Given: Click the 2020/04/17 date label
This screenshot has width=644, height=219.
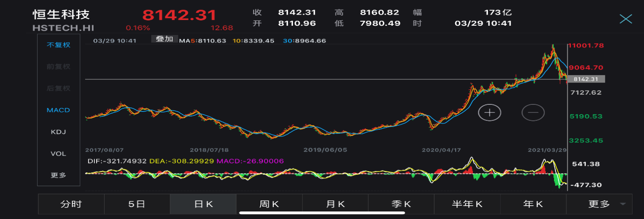Looking at the screenshot, I should (x=442, y=150).
